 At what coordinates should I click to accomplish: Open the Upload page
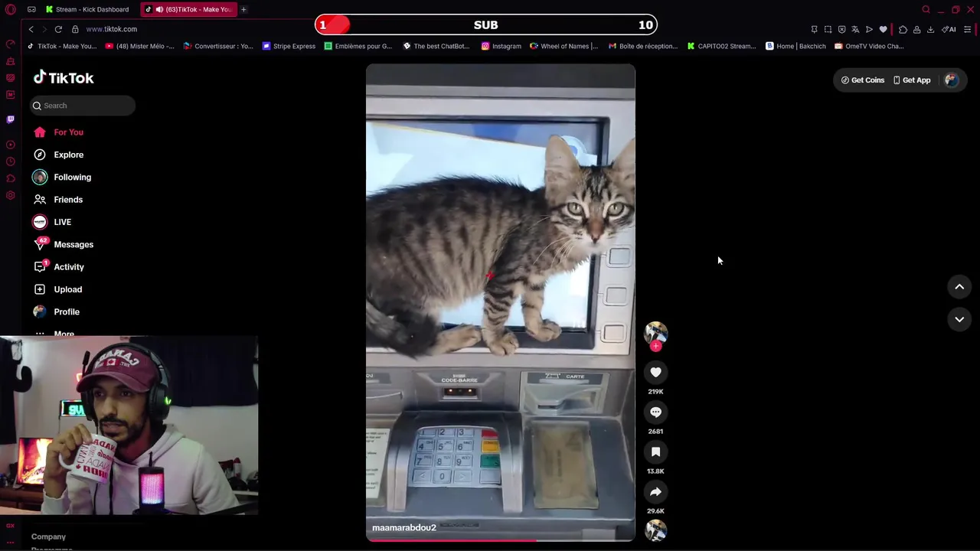[x=57, y=289]
